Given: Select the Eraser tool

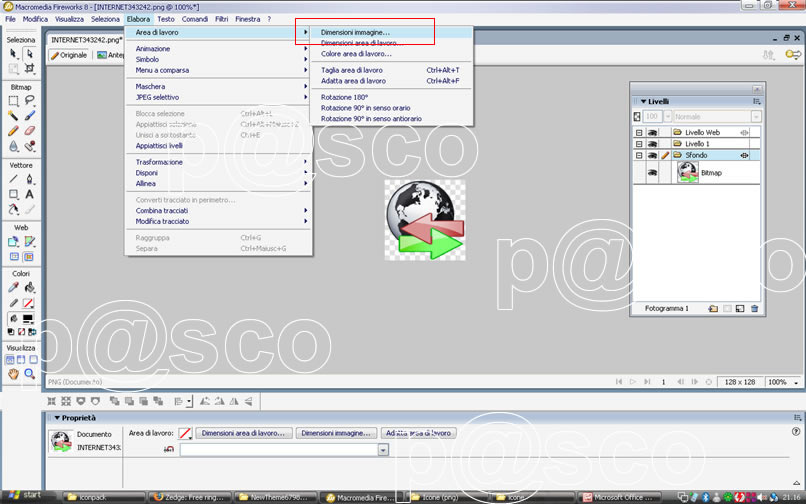Looking at the screenshot, I should [29, 131].
